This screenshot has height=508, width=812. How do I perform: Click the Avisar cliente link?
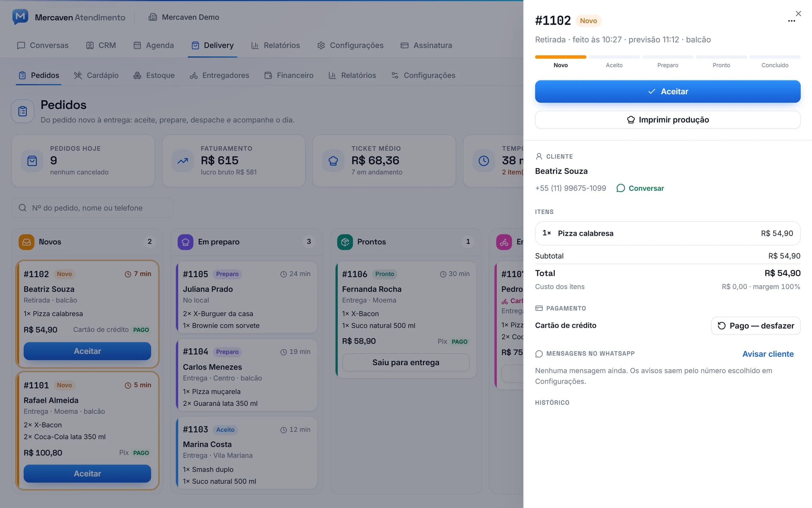[x=768, y=354]
